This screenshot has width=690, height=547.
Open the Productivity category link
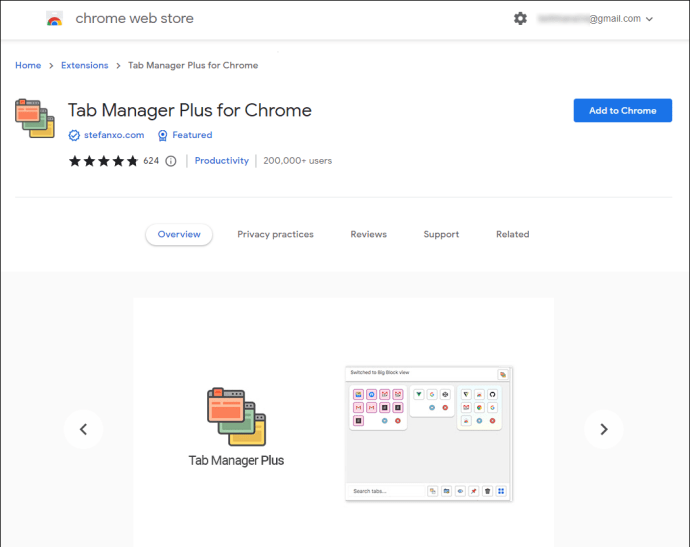point(222,161)
